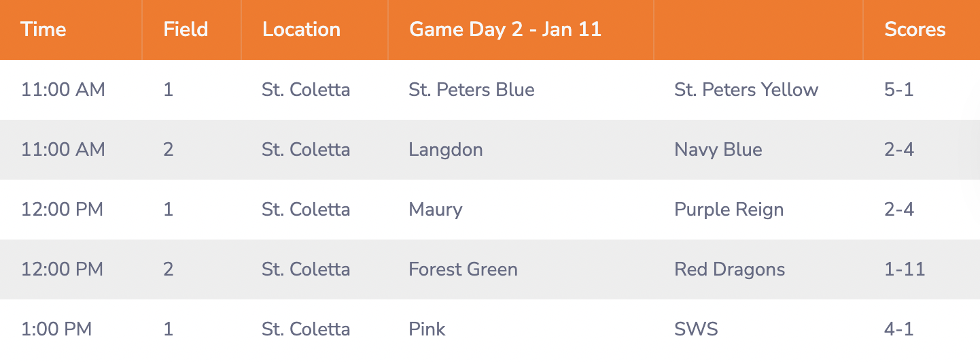The height and width of the screenshot is (362, 980).
Task: Click the 5-1 score
Action: tap(899, 90)
